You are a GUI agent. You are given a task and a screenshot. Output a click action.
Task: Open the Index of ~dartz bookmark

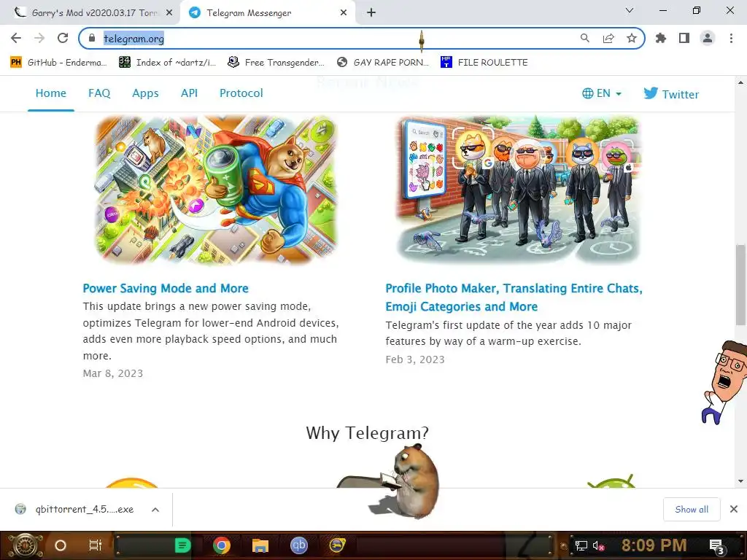pyautogui.click(x=168, y=63)
